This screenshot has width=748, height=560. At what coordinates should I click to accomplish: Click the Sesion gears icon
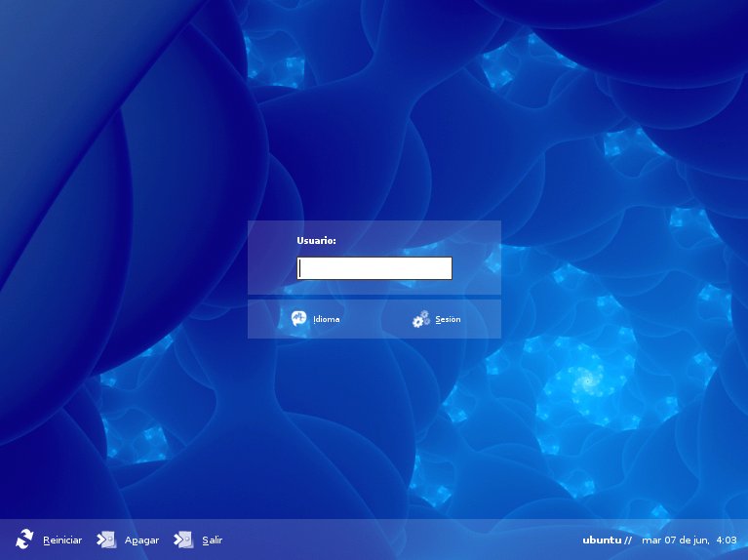420,318
